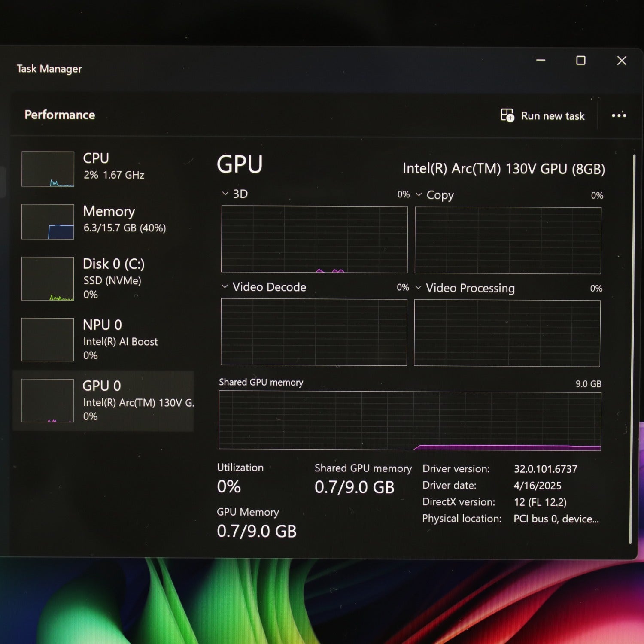Select the Disk 0 (C:) mini graph
The width and height of the screenshot is (644, 644).
tap(48, 279)
